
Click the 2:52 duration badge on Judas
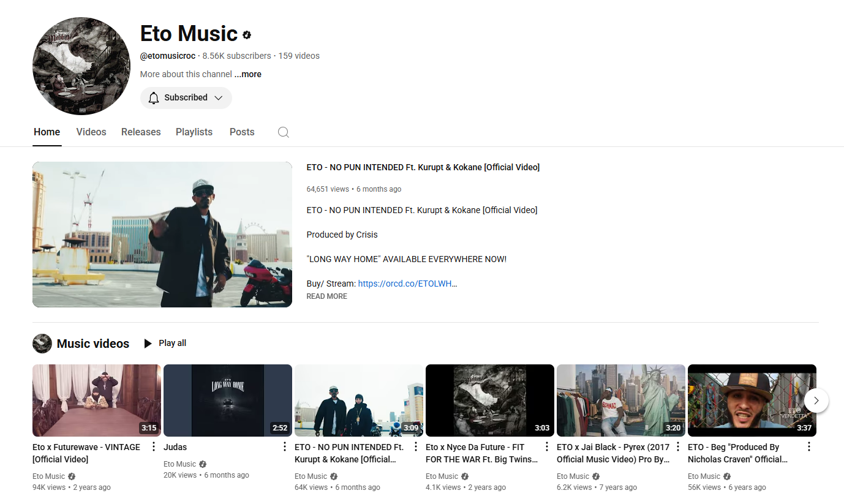280,428
